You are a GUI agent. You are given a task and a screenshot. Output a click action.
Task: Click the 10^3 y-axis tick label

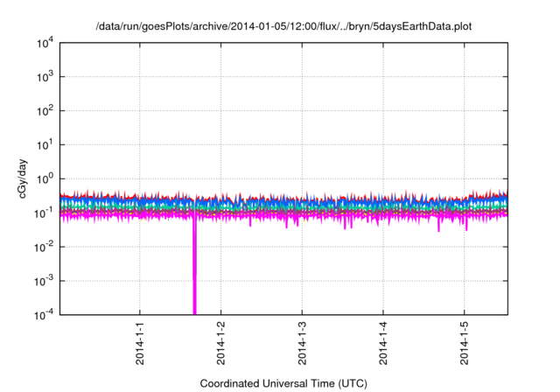(x=45, y=77)
